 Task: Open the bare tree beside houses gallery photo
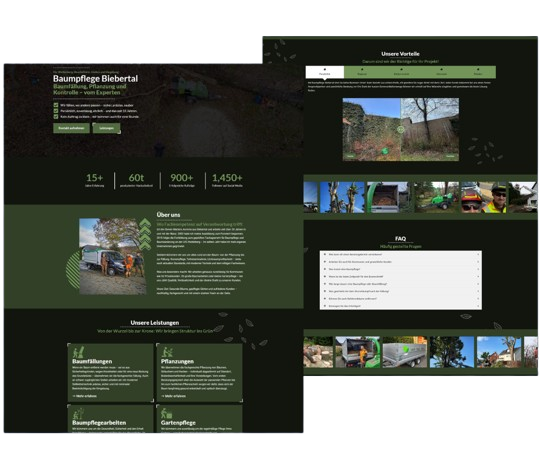(x=499, y=352)
